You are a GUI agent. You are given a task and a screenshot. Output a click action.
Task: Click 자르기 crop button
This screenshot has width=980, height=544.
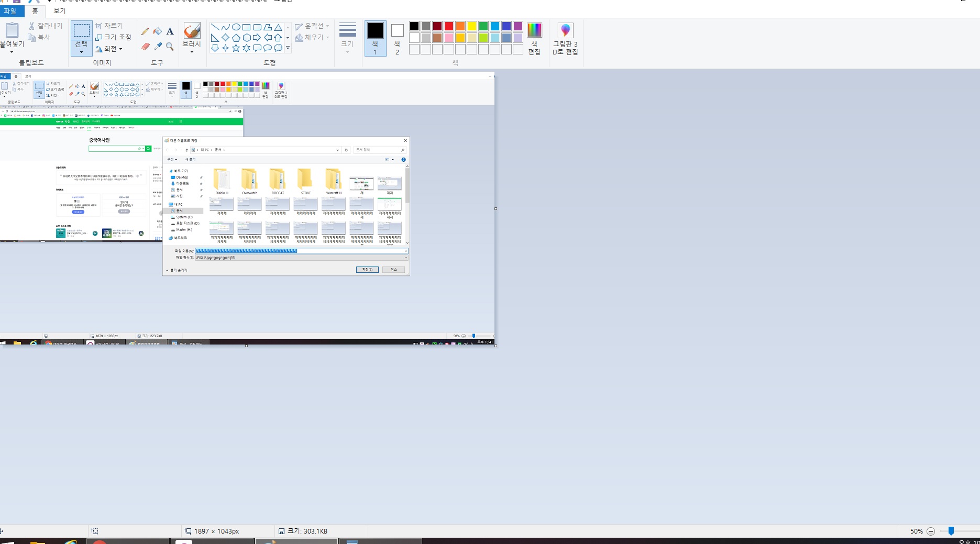click(x=109, y=26)
